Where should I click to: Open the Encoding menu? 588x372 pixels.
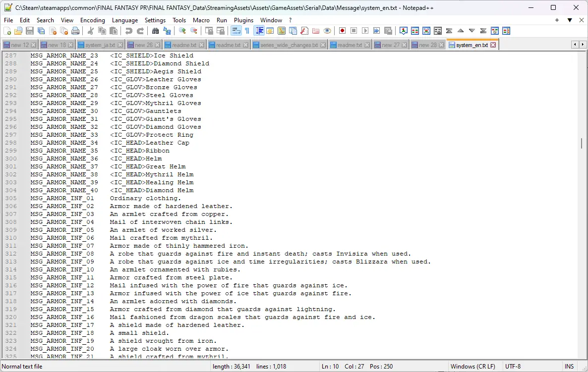(93, 20)
